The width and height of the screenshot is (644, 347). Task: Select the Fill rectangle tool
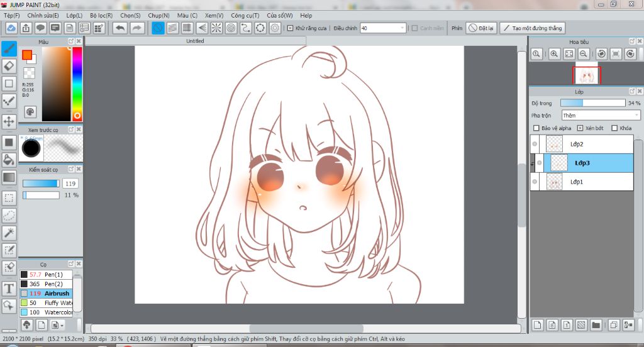click(9, 143)
